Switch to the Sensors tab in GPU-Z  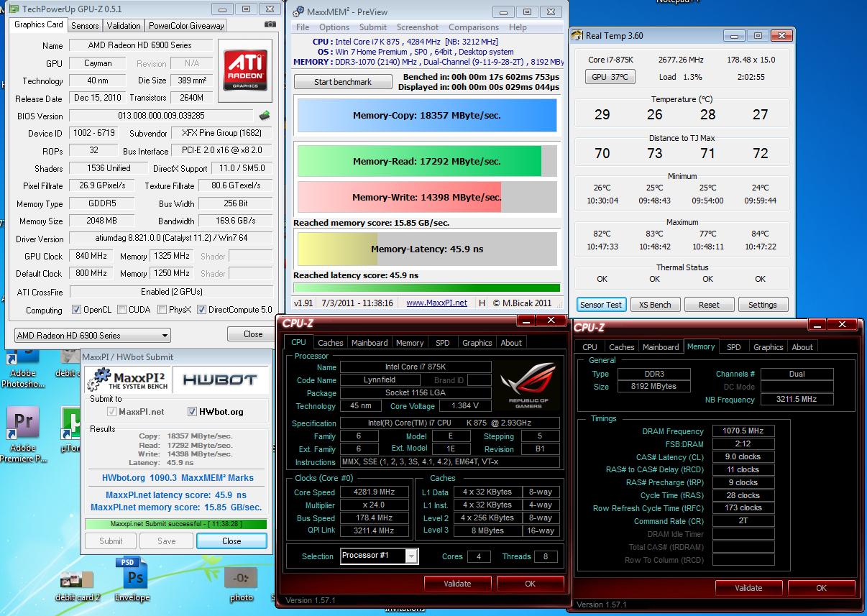(85, 25)
